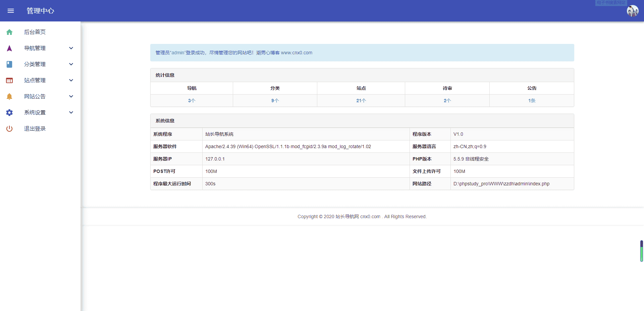Click the orange announcement bell icon
Screen dimensions: 644x311
9,97
